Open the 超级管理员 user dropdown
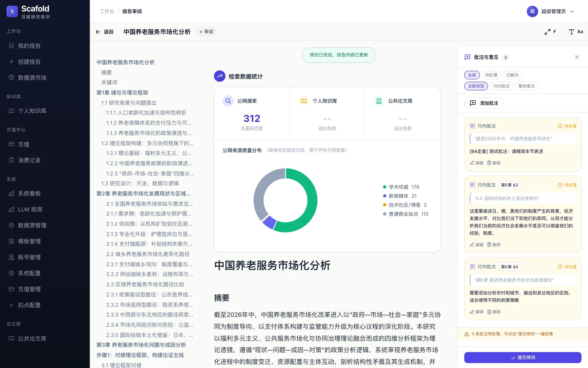This screenshot has width=588, height=368. pyautogui.click(x=551, y=12)
